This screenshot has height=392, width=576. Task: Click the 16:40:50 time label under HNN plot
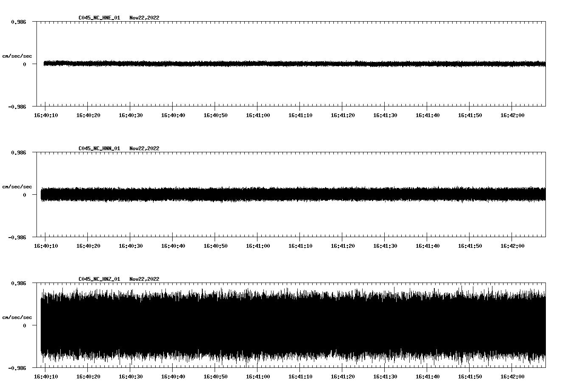coord(215,246)
